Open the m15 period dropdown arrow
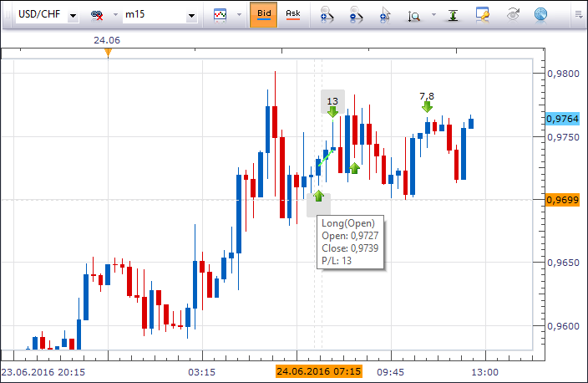Image resolution: width=588 pixels, height=383 pixels. [191, 16]
